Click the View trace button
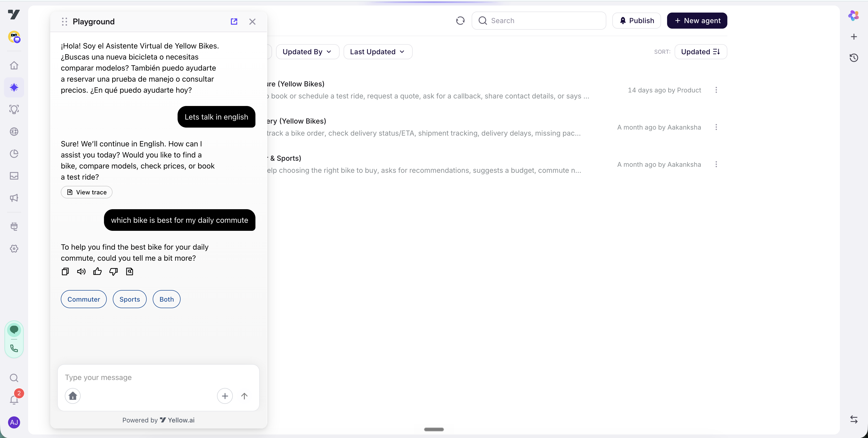 coord(87,192)
